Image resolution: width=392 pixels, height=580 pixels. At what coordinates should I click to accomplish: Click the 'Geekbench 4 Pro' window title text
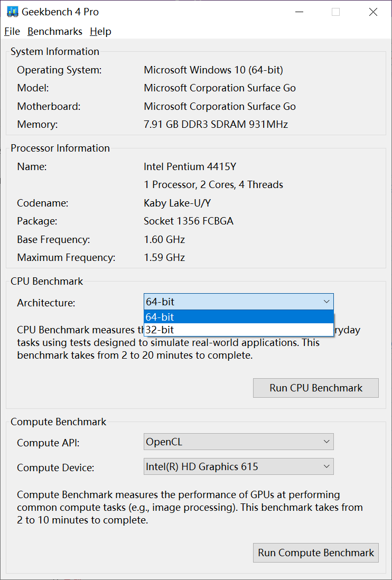[60, 12]
